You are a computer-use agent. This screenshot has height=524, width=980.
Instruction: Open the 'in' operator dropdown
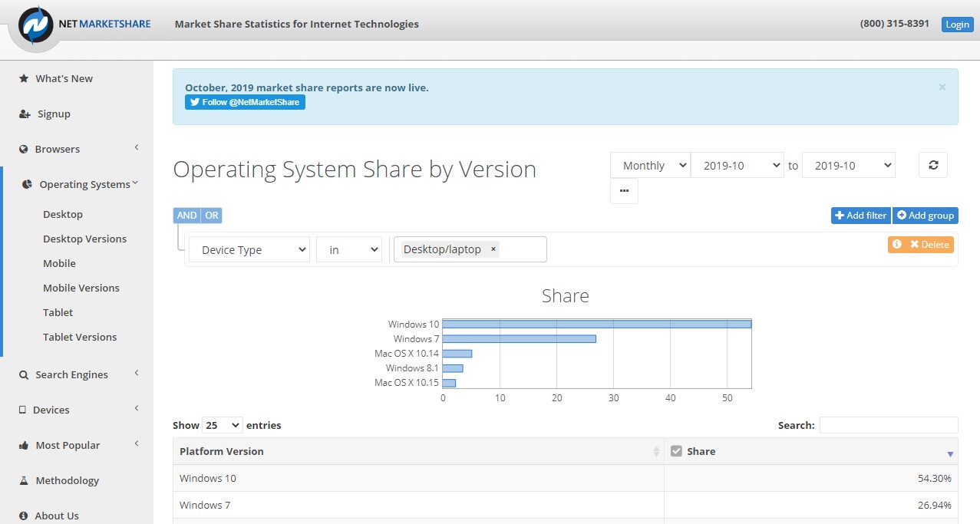click(x=349, y=249)
